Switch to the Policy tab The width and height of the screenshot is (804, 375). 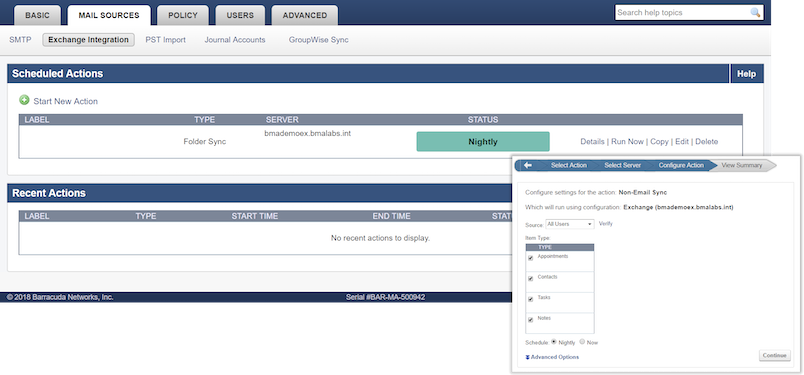click(183, 15)
